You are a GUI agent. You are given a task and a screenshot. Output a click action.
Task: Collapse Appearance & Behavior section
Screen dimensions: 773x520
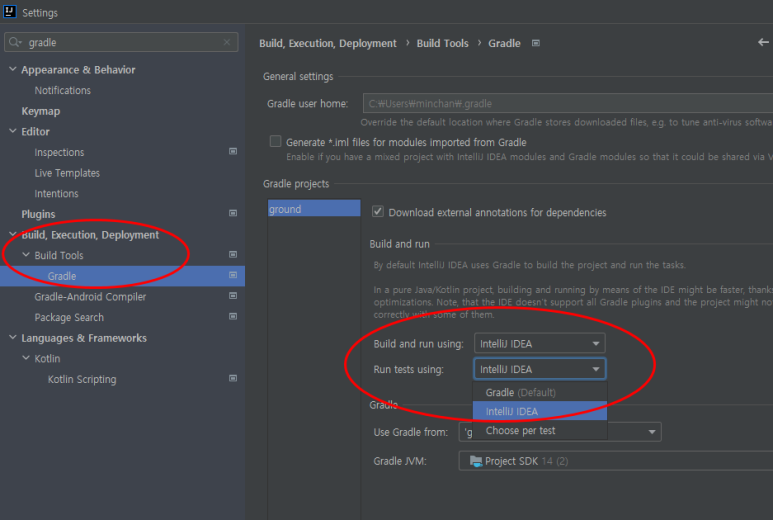13,69
